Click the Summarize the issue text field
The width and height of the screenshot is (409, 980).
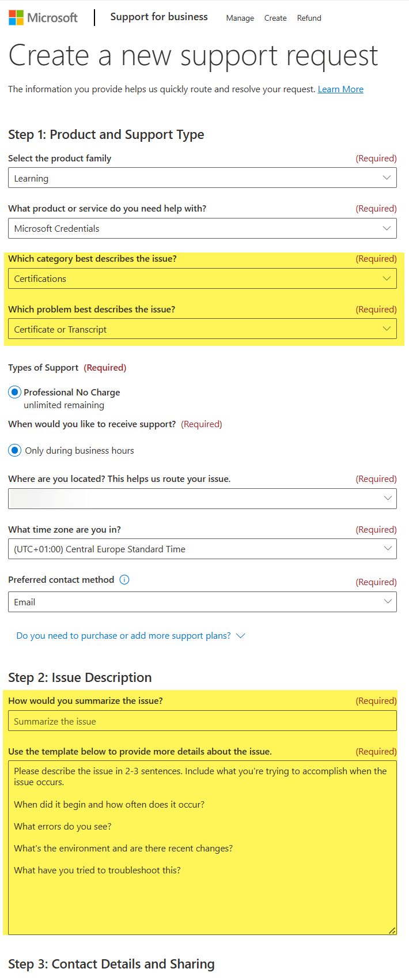pyautogui.click(x=202, y=721)
